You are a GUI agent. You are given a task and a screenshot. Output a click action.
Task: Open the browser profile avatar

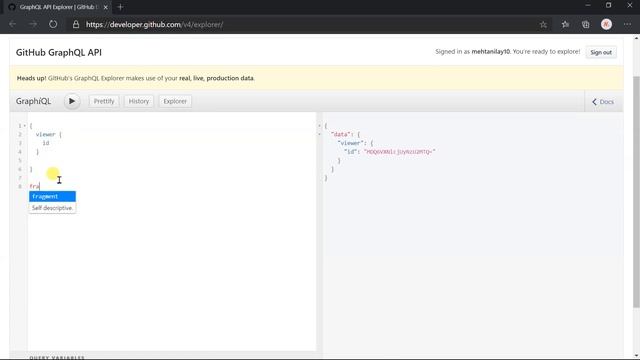(607, 24)
